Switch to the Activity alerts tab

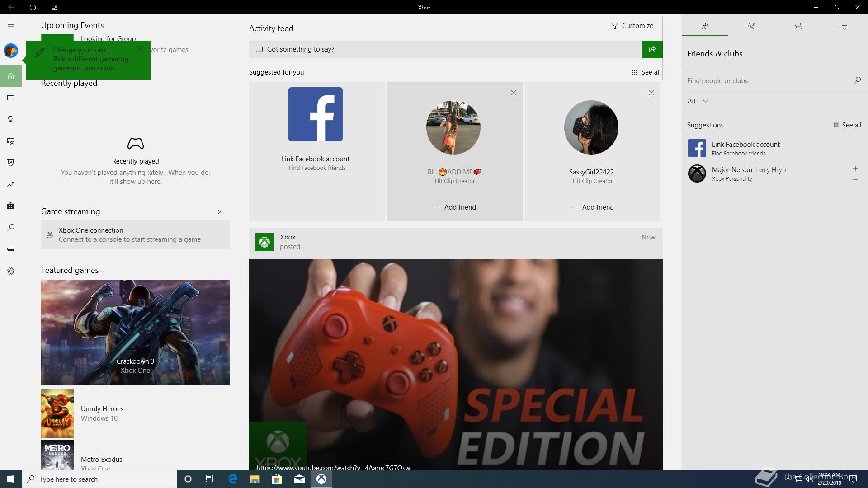tap(844, 26)
